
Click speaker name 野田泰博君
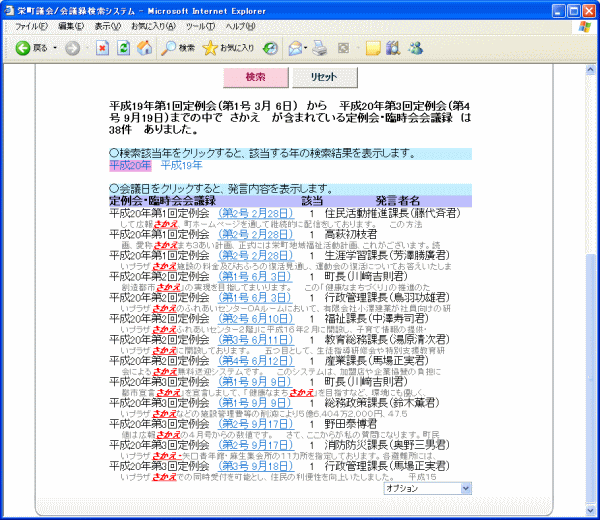tap(351, 424)
